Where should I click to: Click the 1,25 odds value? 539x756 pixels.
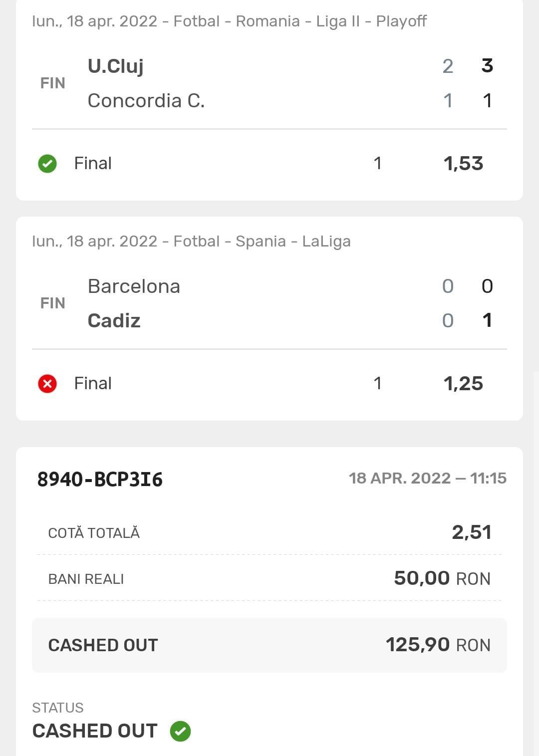coord(463,383)
